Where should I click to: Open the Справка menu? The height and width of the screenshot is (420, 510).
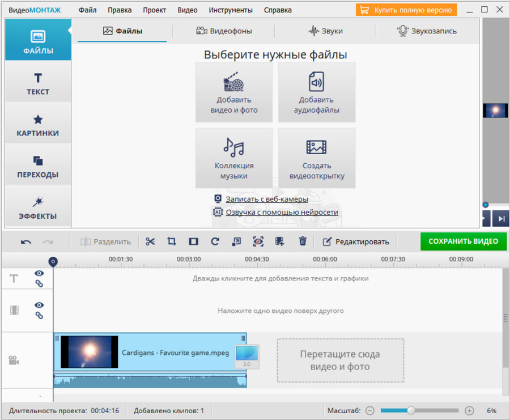click(278, 10)
